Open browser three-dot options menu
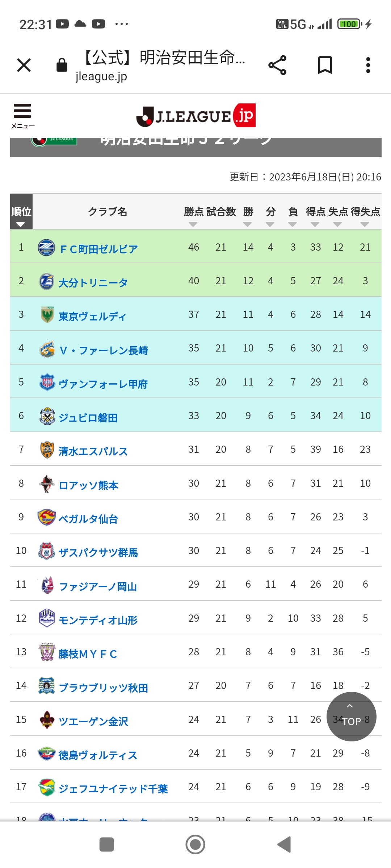 (368, 65)
